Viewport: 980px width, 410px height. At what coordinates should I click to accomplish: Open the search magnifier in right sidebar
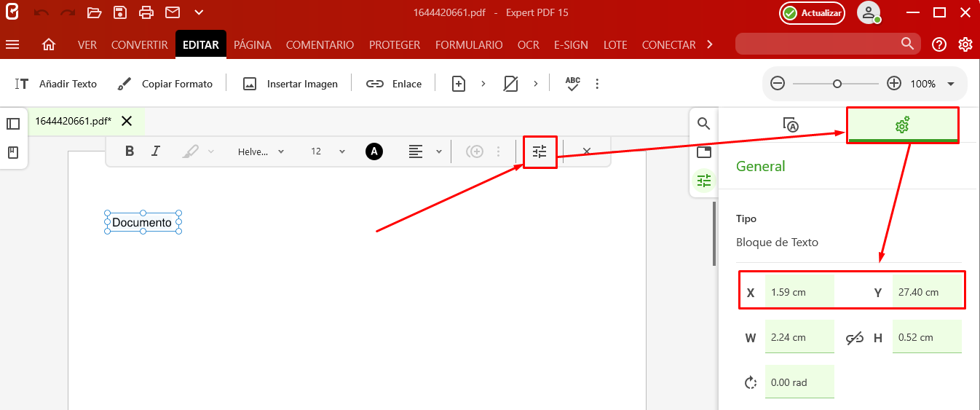coord(703,124)
